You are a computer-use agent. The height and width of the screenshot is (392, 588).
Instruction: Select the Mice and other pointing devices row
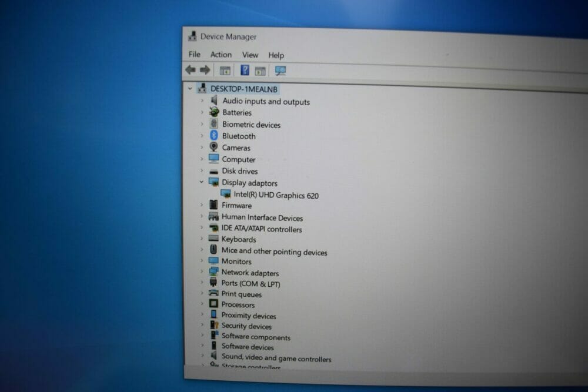[274, 252]
